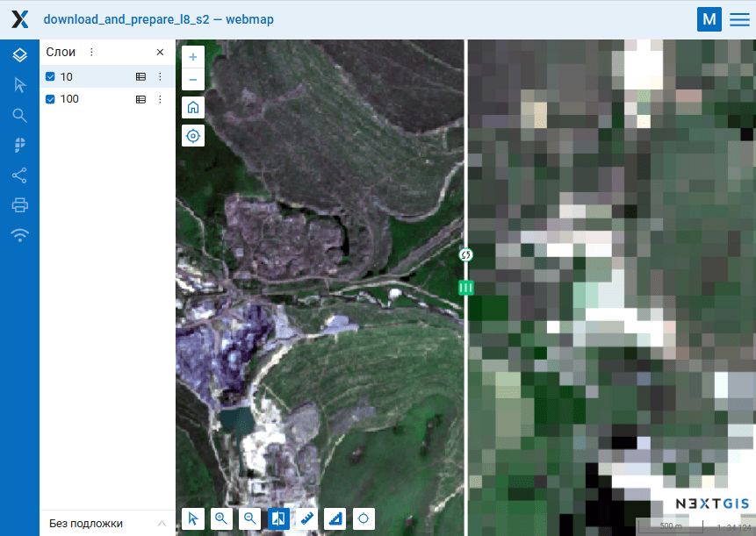This screenshot has height=536, width=756.
Task: Click the M user avatar button
Action: (709, 19)
